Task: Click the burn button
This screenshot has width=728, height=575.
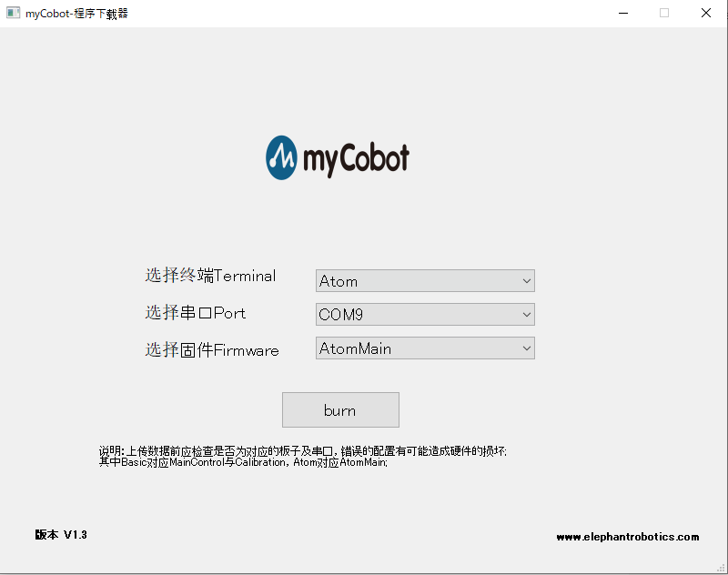Action: point(340,409)
